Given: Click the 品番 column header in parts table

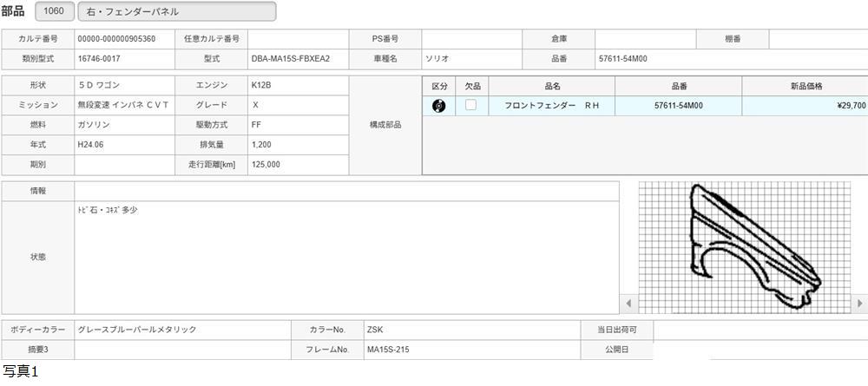Looking at the screenshot, I should 678,86.
